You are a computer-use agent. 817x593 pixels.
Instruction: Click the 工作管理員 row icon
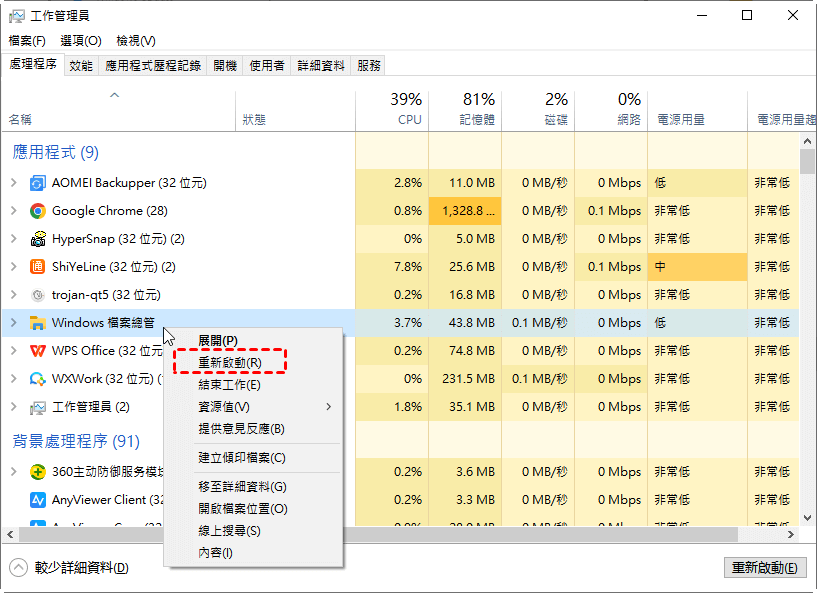pos(38,407)
